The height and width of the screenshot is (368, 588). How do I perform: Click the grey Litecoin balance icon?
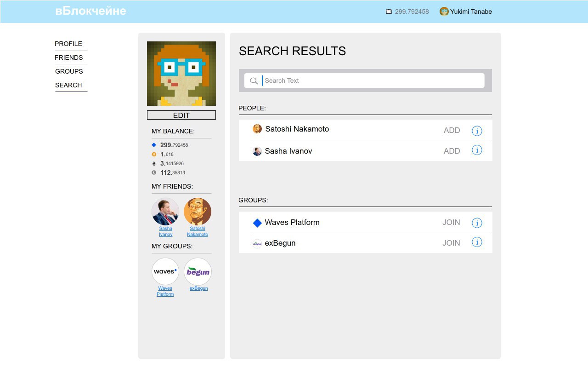pos(154,172)
